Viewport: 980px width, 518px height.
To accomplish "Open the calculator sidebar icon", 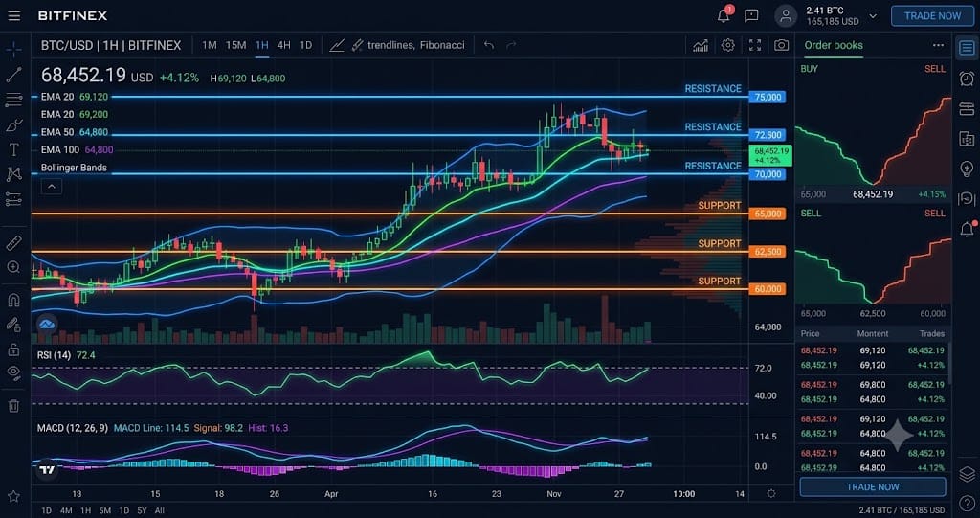I will point(967,139).
